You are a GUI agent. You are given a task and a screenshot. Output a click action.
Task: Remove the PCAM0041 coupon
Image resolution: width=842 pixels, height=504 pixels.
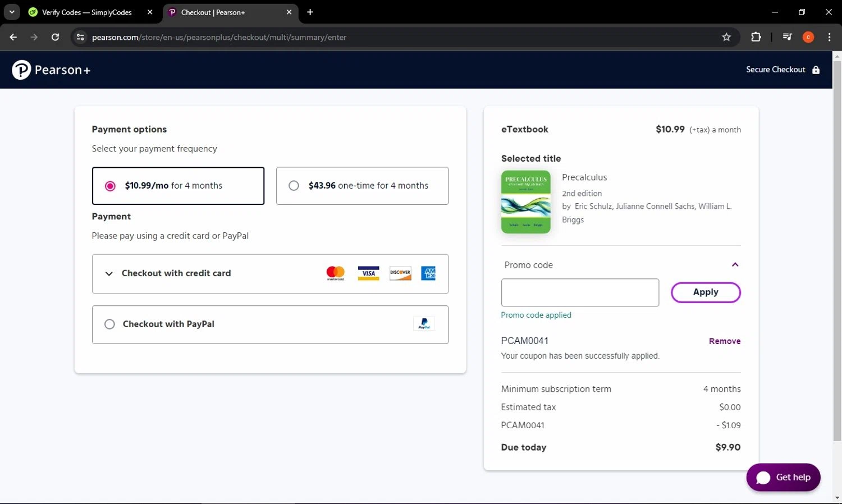(x=725, y=341)
